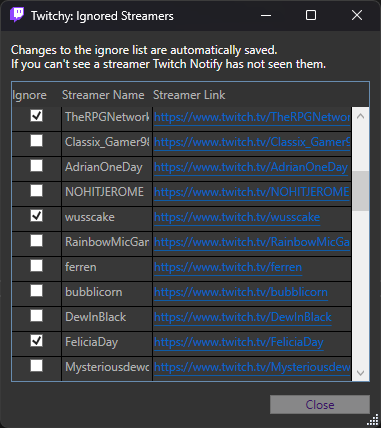Open bubblicorn's twitch.tv link
Screen dimensions: 381x428
coord(241,292)
